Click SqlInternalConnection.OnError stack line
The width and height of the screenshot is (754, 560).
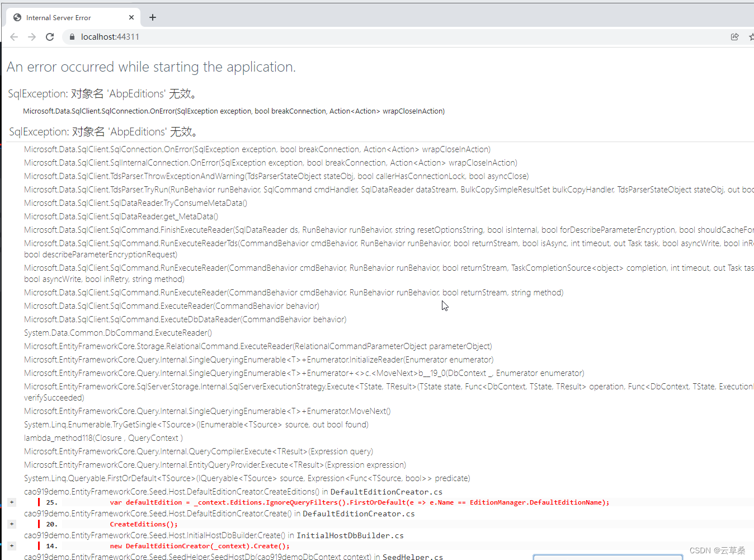pos(271,163)
